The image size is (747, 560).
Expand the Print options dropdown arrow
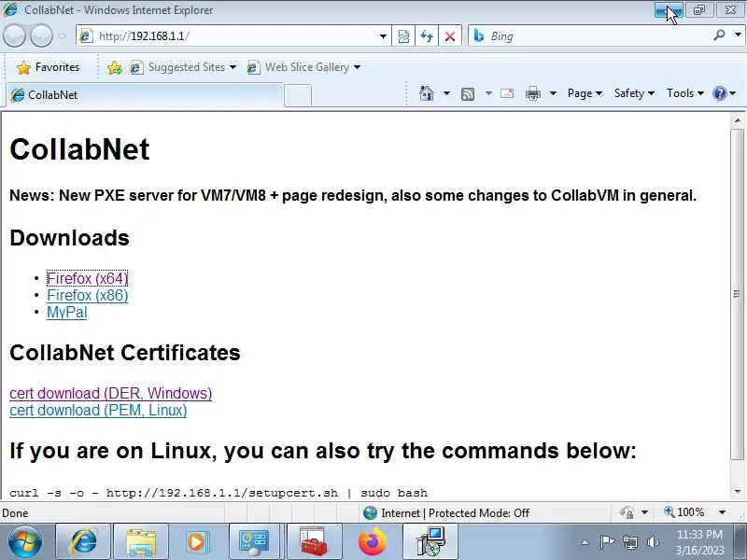tap(553, 93)
